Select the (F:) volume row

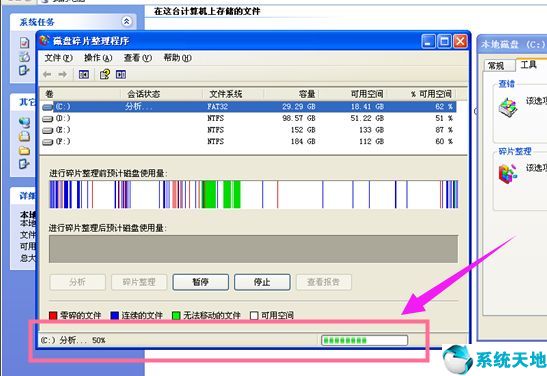point(248,142)
